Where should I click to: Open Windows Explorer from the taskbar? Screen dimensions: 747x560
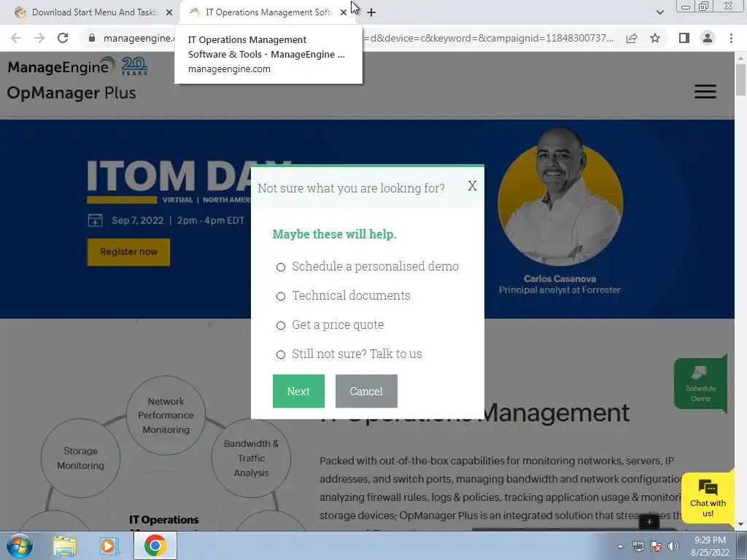(65, 545)
